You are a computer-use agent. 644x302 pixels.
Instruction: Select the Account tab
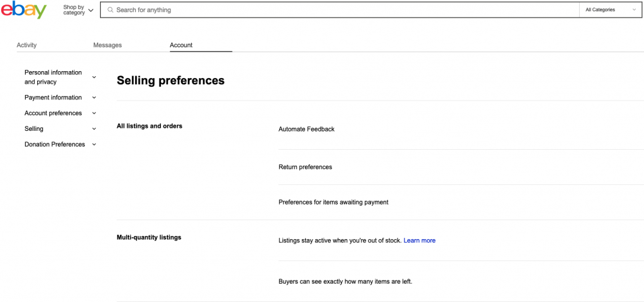(181, 45)
